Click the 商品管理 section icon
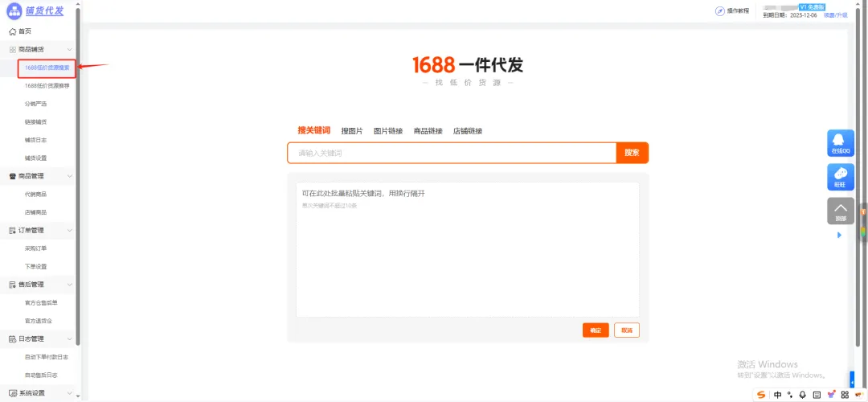The width and height of the screenshot is (868, 402). [12, 176]
